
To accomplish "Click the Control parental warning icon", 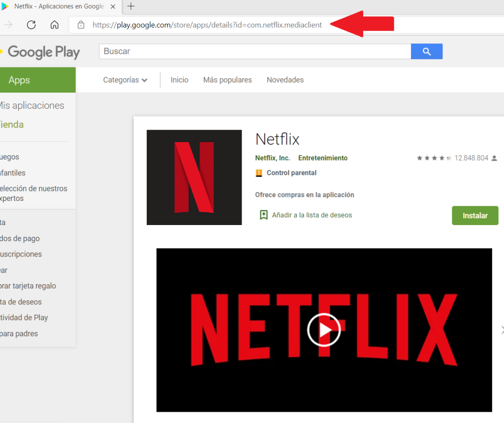I will [x=259, y=173].
